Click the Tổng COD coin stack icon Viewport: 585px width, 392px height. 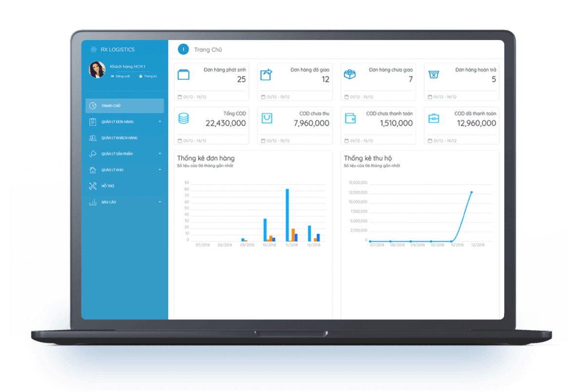183,118
